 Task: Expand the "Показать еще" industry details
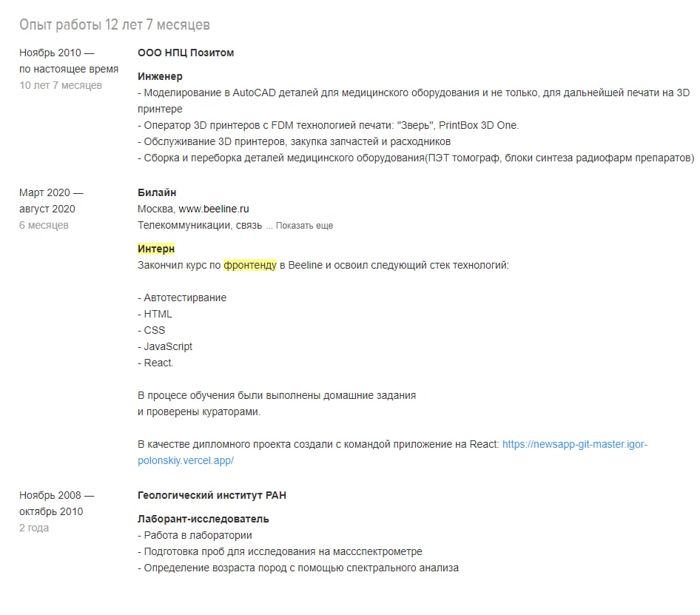pyautogui.click(x=304, y=226)
